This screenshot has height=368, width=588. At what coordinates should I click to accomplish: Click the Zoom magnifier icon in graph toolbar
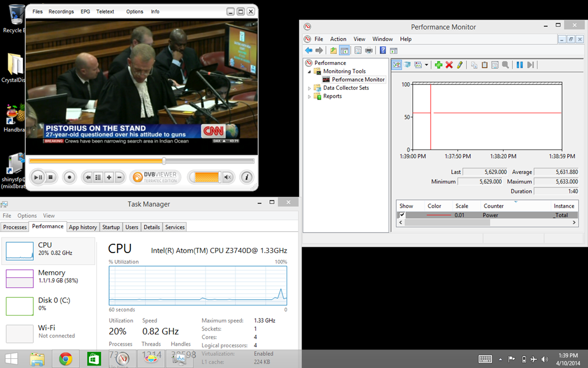point(505,65)
